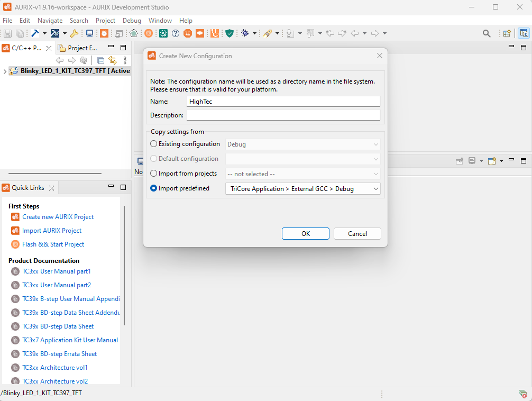This screenshot has width=532, height=401.
Task: Switch to the Project Explorer tab
Action: tap(78, 48)
